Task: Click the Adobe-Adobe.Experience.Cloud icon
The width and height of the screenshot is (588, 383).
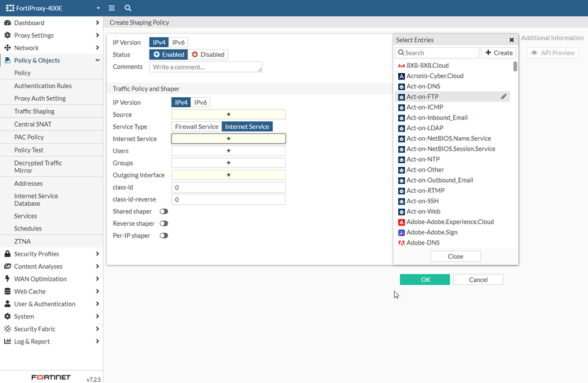Action: [x=401, y=222]
